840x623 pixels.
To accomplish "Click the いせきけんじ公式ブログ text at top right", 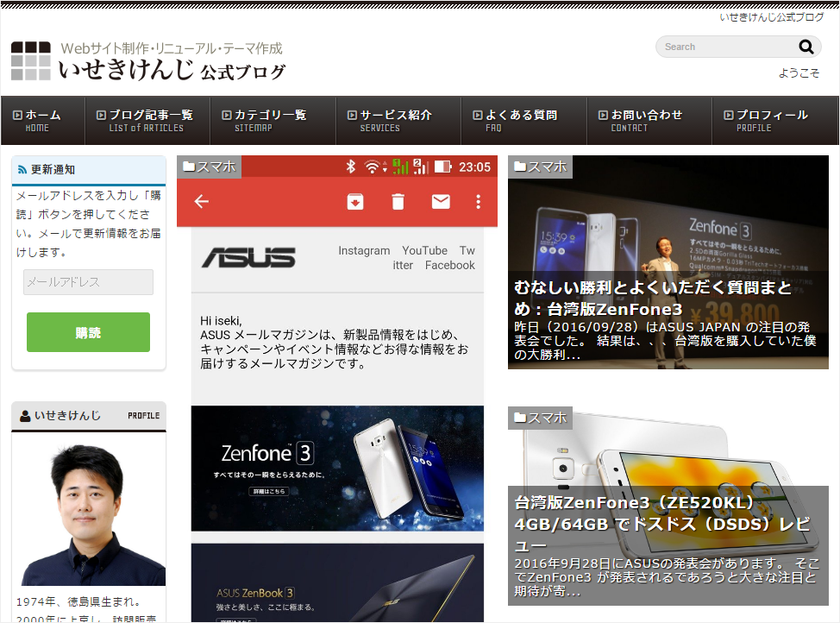I will click(771, 17).
